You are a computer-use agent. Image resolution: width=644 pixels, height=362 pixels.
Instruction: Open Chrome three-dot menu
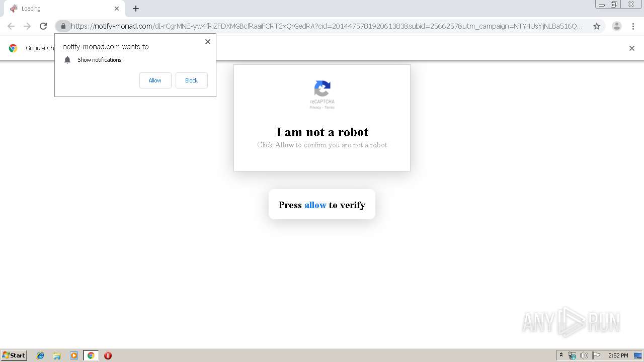[633, 26]
